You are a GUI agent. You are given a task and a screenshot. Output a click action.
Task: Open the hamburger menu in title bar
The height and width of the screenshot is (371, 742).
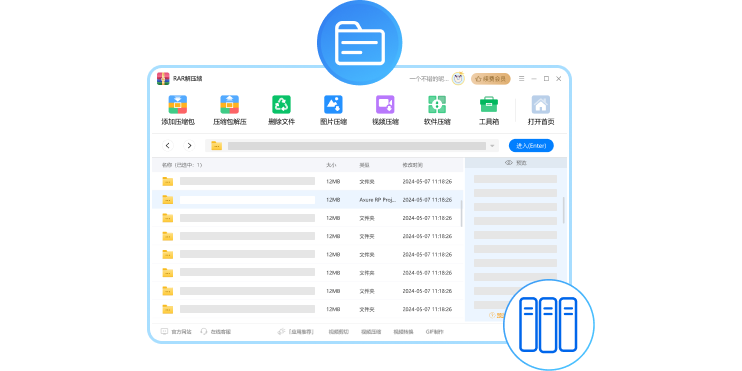click(521, 79)
